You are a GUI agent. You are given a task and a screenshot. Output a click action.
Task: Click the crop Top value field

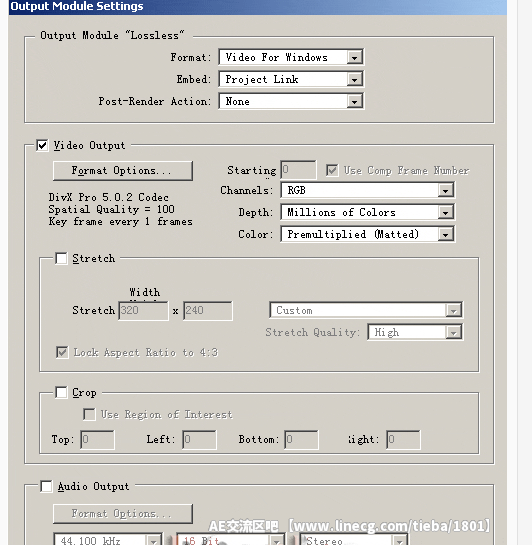tap(97, 440)
